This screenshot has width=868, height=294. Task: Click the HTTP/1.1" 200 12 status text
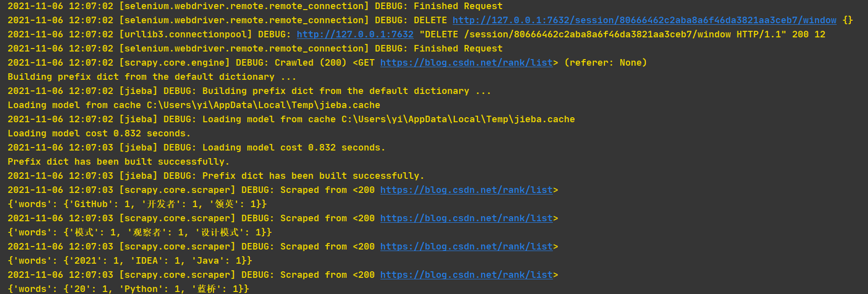(x=781, y=34)
